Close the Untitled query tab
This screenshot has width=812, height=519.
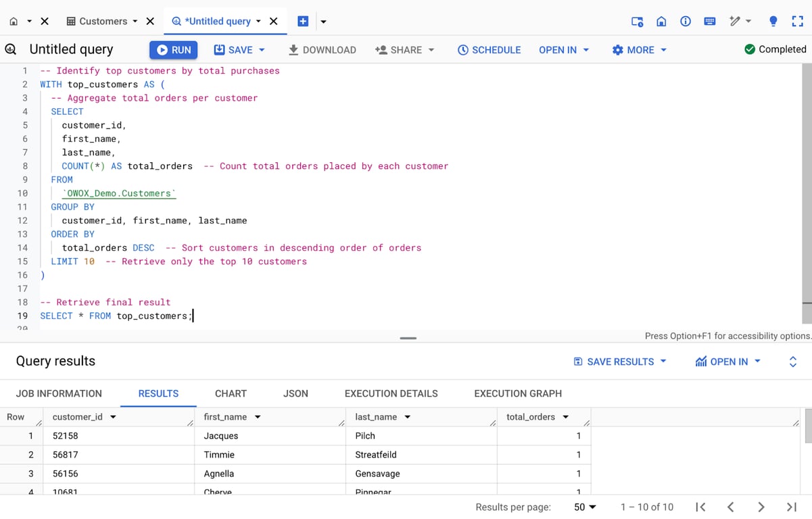pyautogui.click(x=274, y=21)
